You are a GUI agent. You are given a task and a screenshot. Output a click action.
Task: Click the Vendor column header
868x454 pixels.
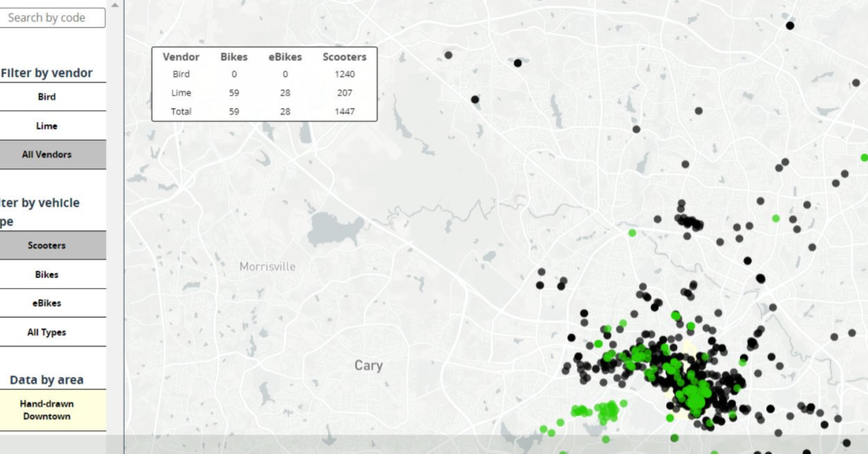[x=181, y=57]
